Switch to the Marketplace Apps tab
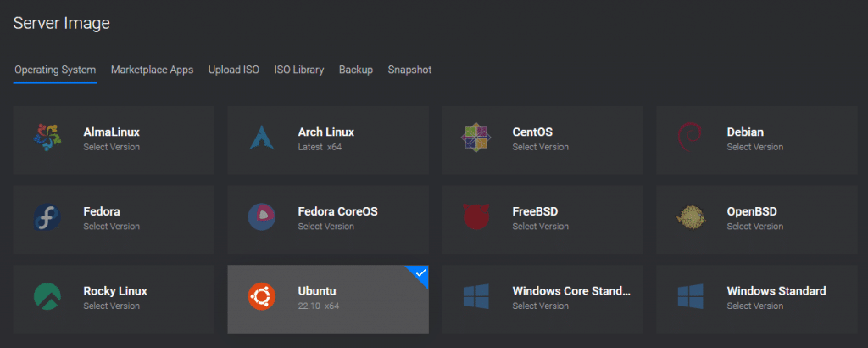This screenshot has width=868, height=348. coord(153,70)
